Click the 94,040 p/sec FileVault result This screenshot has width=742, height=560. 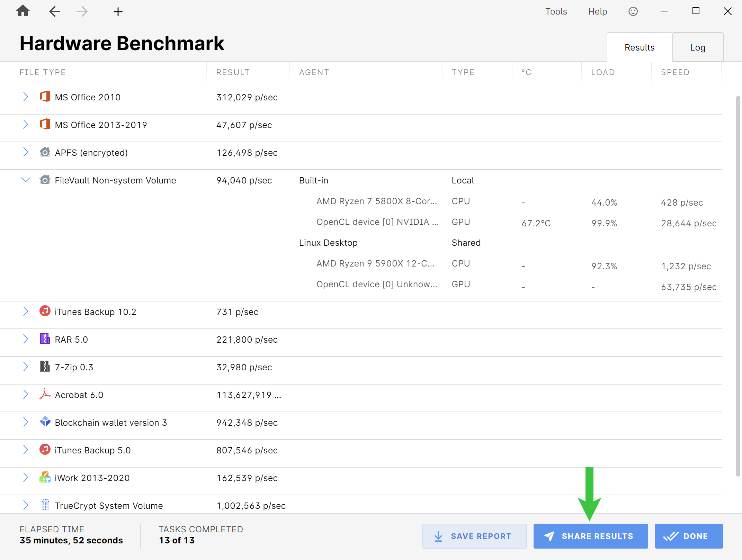point(244,180)
